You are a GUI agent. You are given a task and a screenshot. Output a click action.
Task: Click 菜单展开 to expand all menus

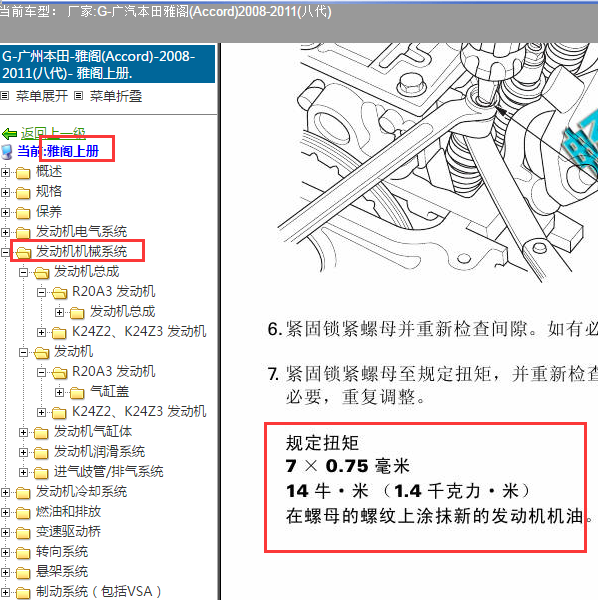coord(42,96)
